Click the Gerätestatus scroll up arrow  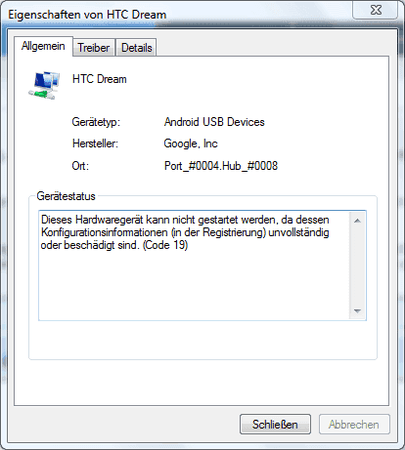click(x=357, y=221)
